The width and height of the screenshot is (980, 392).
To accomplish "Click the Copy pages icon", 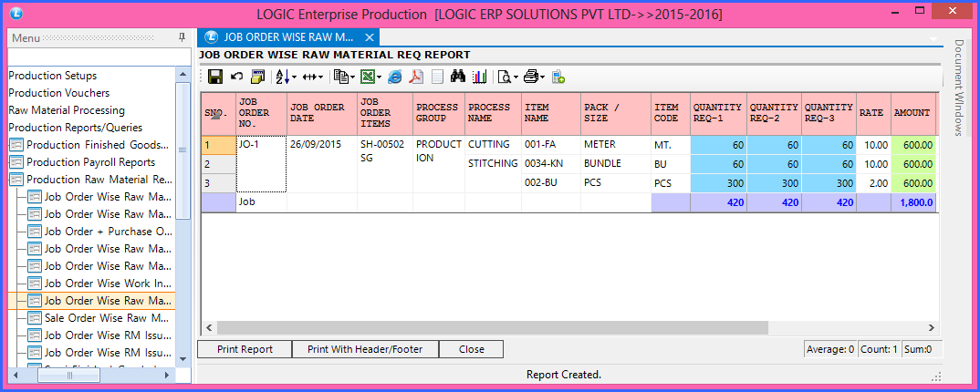I will click(x=340, y=77).
